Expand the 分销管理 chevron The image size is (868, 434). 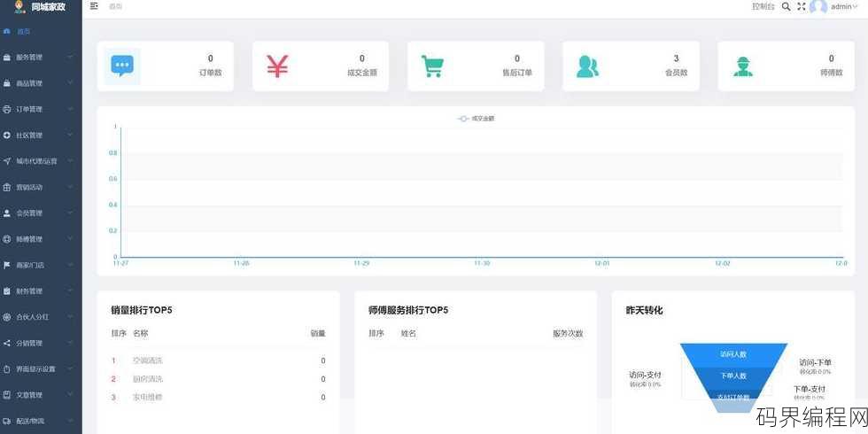[70, 344]
